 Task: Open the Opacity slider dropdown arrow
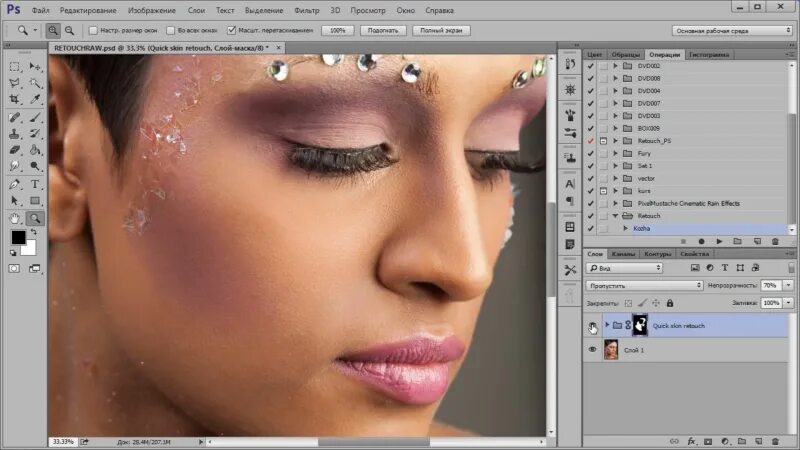[789, 286]
